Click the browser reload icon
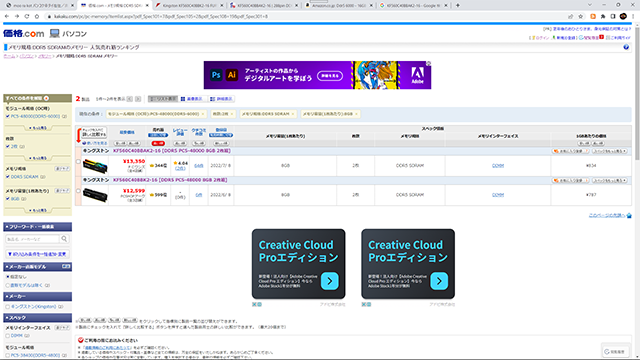 (27, 16)
